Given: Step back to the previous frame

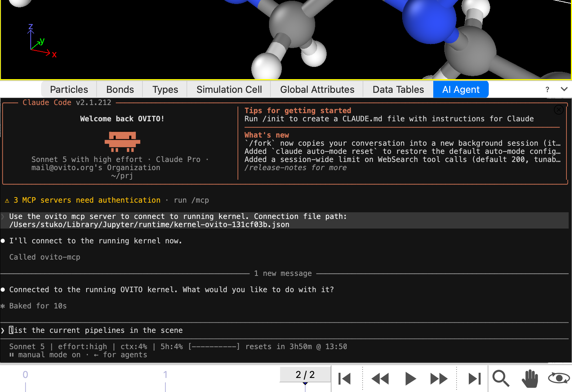Looking at the screenshot, I should (380, 379).
